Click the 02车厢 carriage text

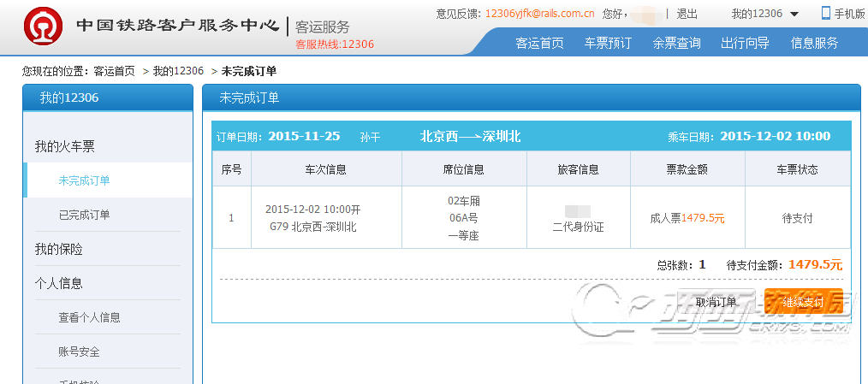(463, 200)
